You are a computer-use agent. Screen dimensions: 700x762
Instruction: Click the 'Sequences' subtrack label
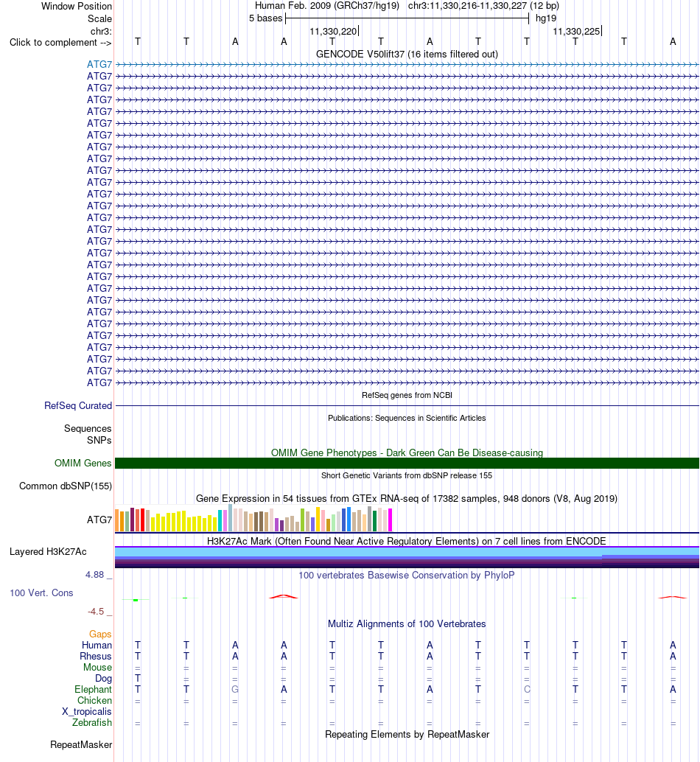(x=88, y=429)
